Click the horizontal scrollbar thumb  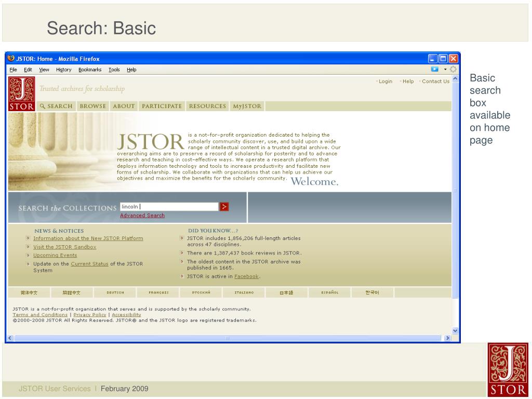(228, 338)
